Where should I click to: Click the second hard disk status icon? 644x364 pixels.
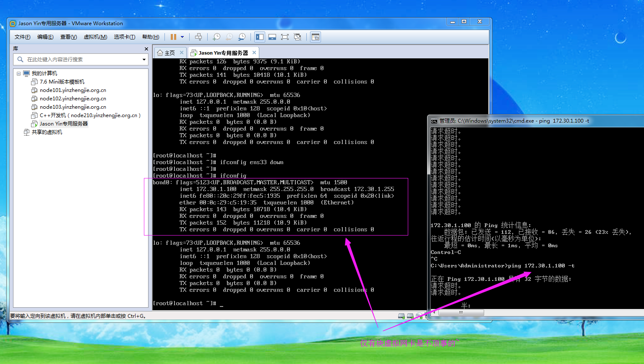(410, 316)
